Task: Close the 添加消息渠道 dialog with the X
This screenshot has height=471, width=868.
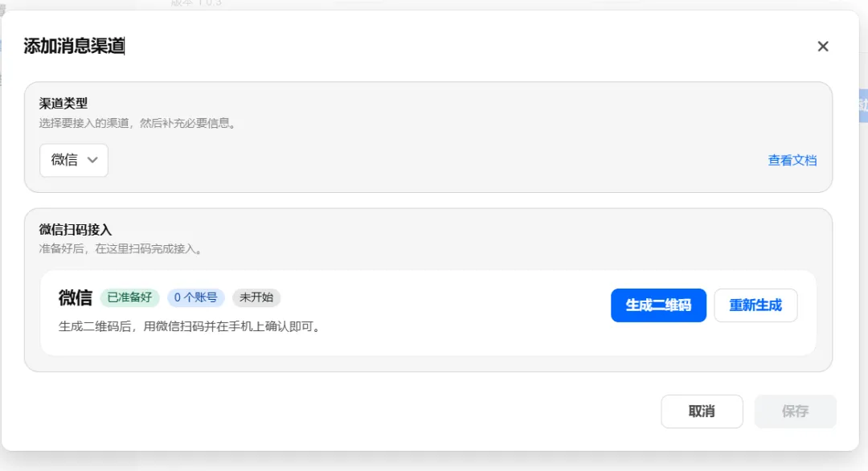Action: (x=823, y=47)
